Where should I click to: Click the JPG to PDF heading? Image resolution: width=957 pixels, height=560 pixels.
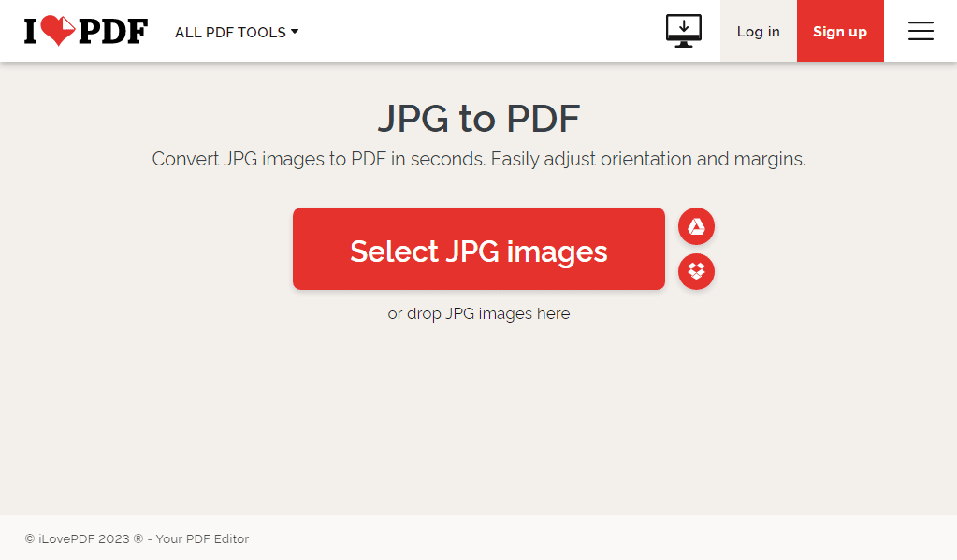pyautogui.click(x=479, y=119)
